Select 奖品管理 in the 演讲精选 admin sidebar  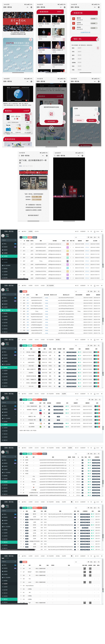click(9, 370)
